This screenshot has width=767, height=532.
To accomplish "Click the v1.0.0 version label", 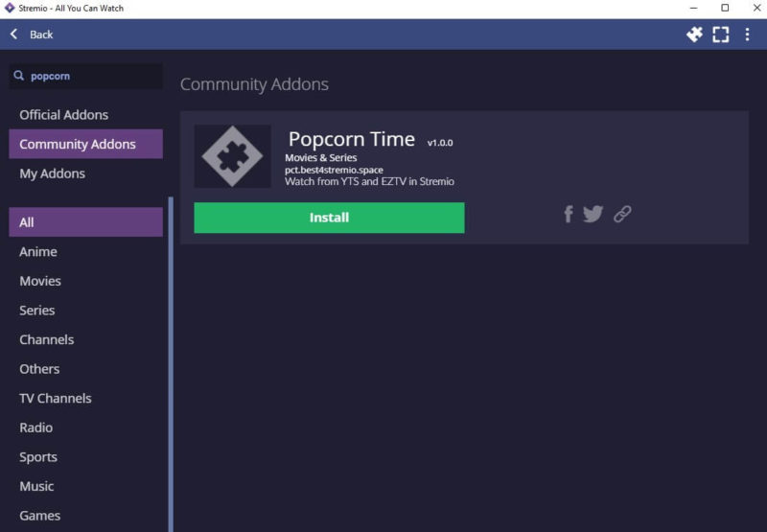I will tap(440, 143).
